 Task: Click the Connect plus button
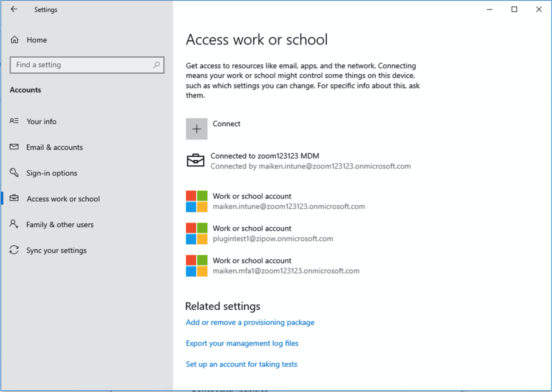pyautogui.click(x=197, y=129)
